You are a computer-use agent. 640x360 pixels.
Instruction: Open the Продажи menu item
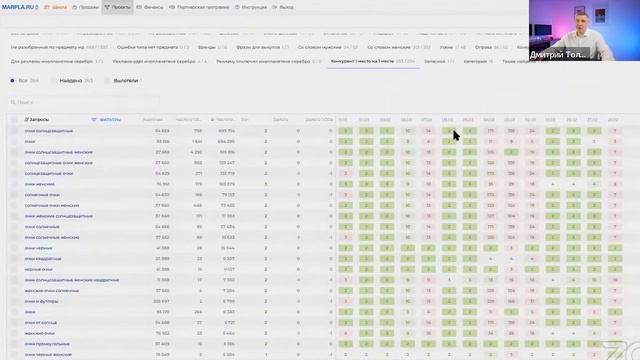tap(85, 7)
